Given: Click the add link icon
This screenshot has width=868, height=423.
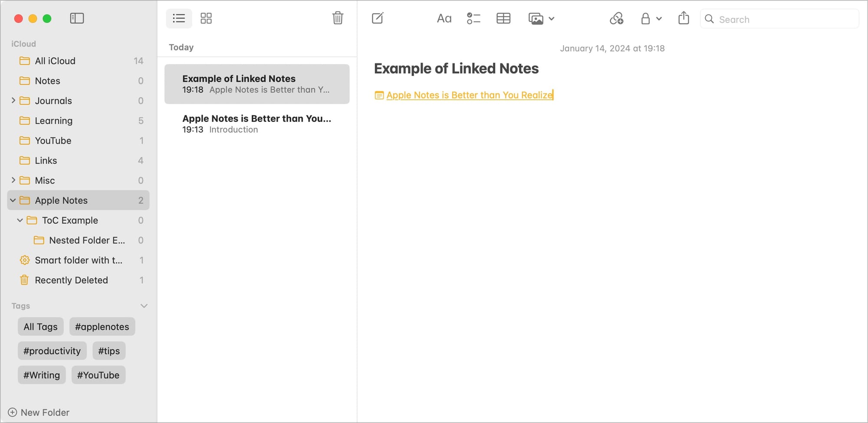Looking at the screenshot, I should 616,19.
